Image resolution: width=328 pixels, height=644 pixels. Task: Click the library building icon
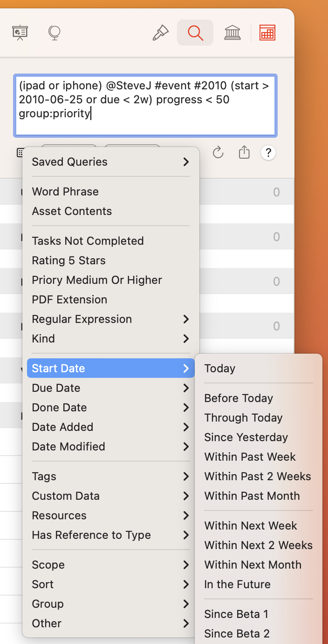point(232,33)
